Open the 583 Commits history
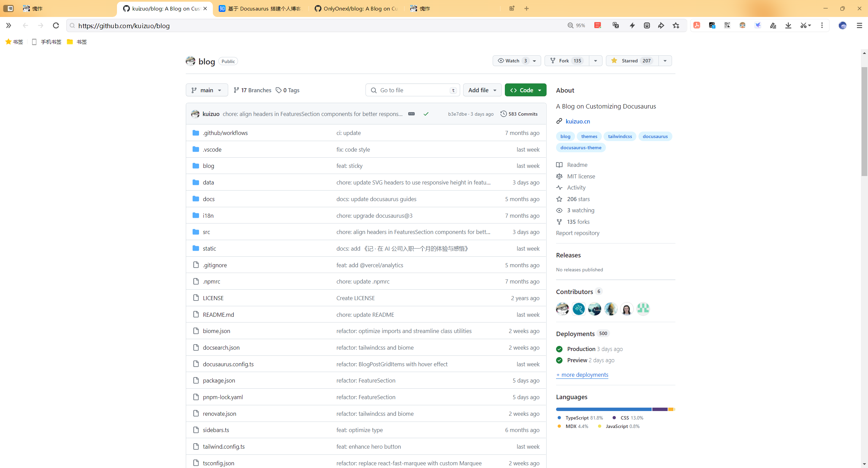Image resolution: width=868 pixels, height=468 pixels. [519, 114]
